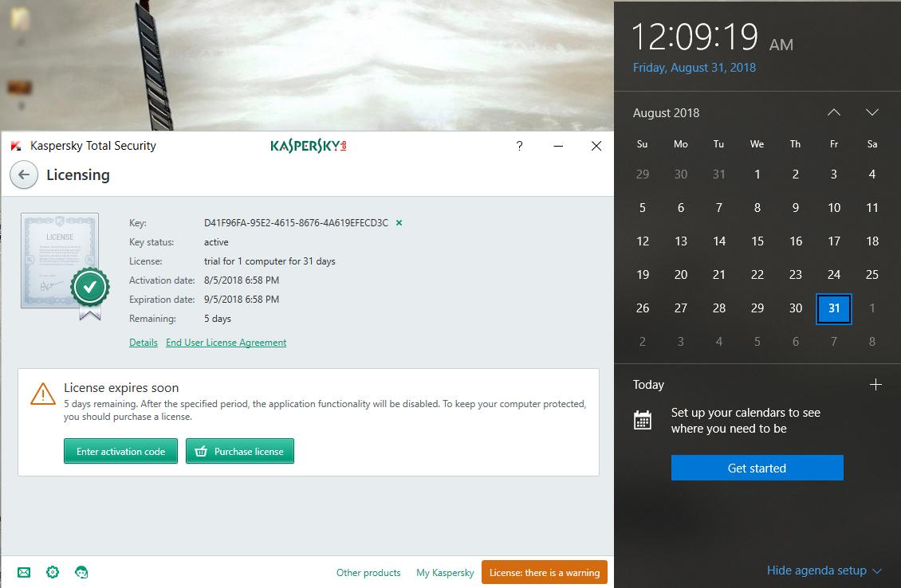Open the support agent icon in the footer
The image size is (901, 588).
(81, 572)
